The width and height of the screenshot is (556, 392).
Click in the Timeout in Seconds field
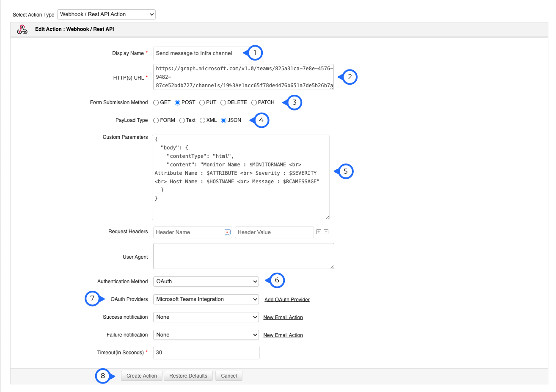tap(206, 353)
